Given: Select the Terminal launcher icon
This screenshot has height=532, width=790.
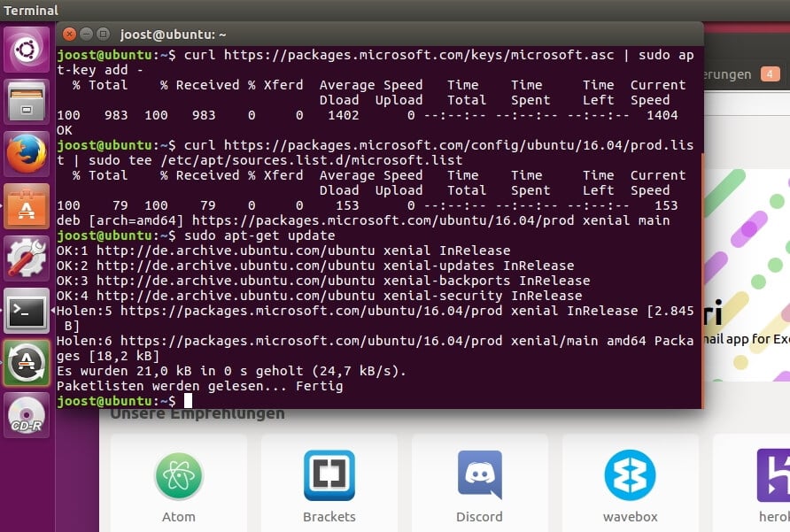Looking at the screenshot, I should [x=27, y=311].
